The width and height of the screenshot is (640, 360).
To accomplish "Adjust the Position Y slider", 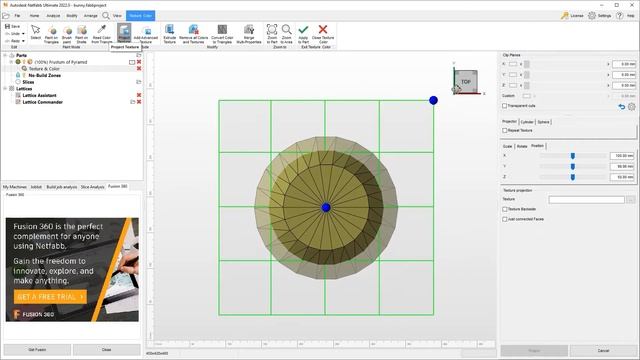I will tap(573, 167).
